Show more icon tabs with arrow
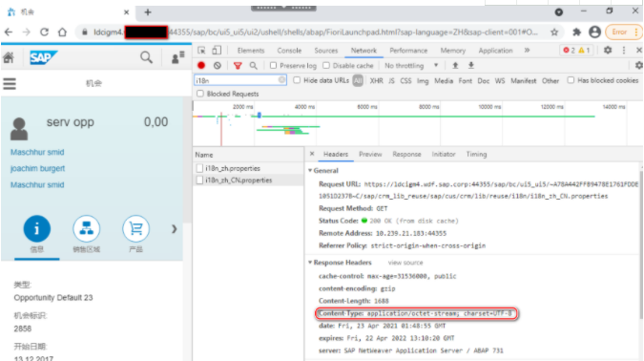 coord(175,229)
